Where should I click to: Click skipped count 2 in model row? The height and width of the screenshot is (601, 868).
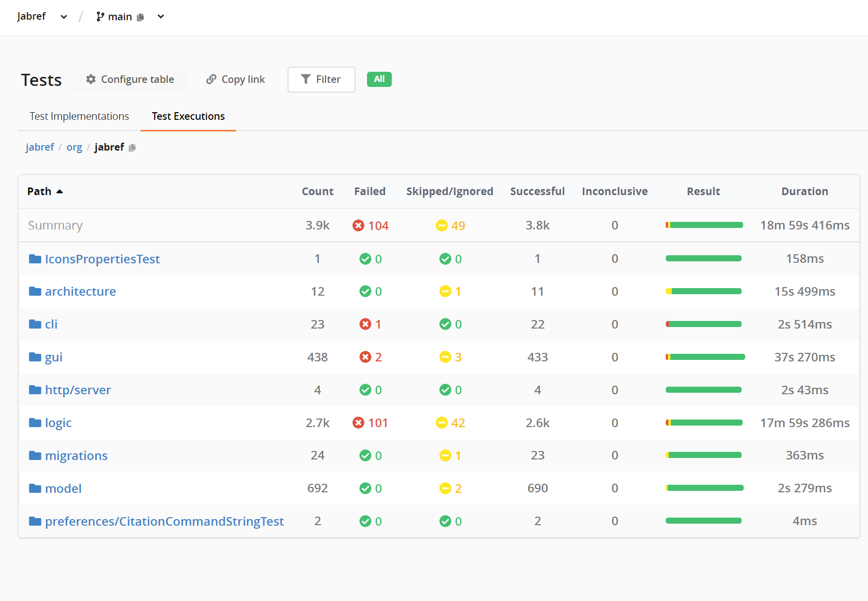[458, 489]
